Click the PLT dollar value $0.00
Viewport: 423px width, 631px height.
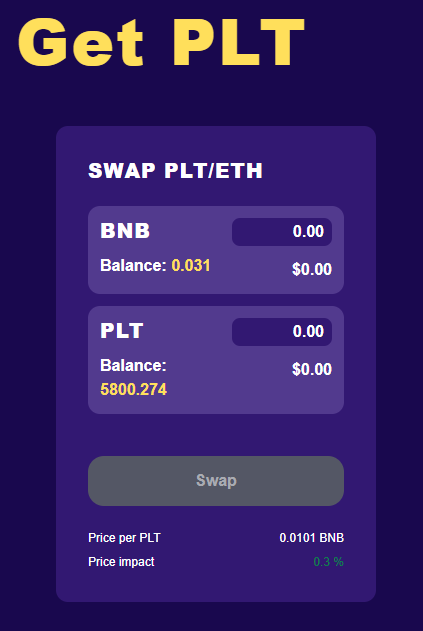[312, 369]
